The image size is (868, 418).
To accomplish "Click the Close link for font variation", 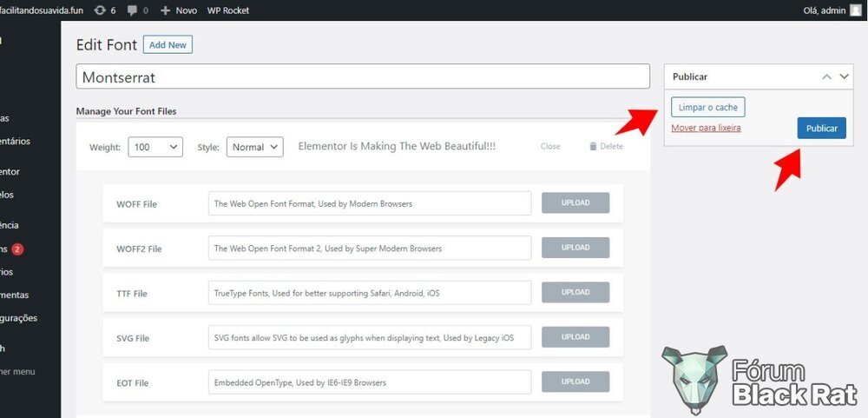I will 550,146.
